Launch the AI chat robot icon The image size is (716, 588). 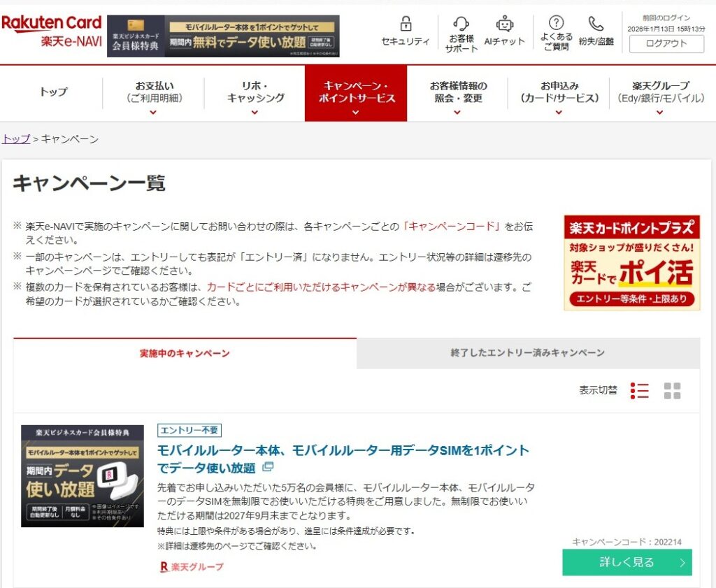click(504, 24)
